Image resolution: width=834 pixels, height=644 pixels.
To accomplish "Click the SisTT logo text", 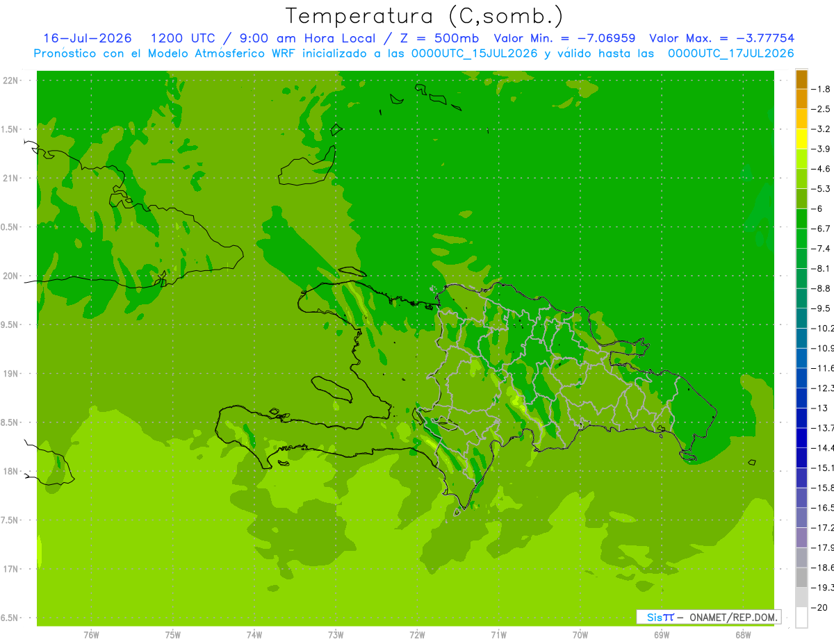I will (660, 617).
